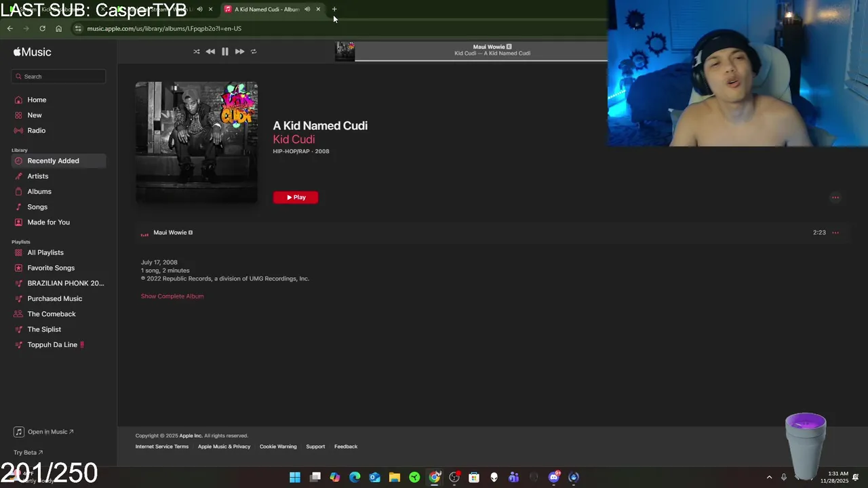Click Try Beta link

[28, 453]
